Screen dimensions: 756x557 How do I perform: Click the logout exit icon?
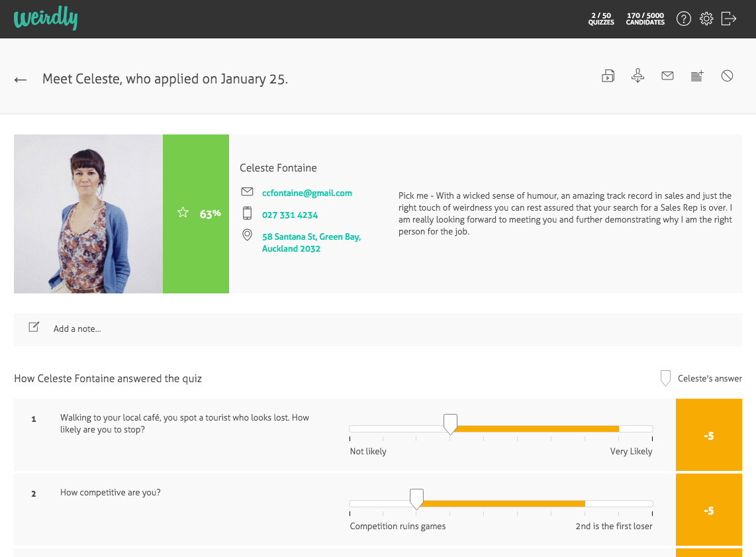tap(728, 19)
